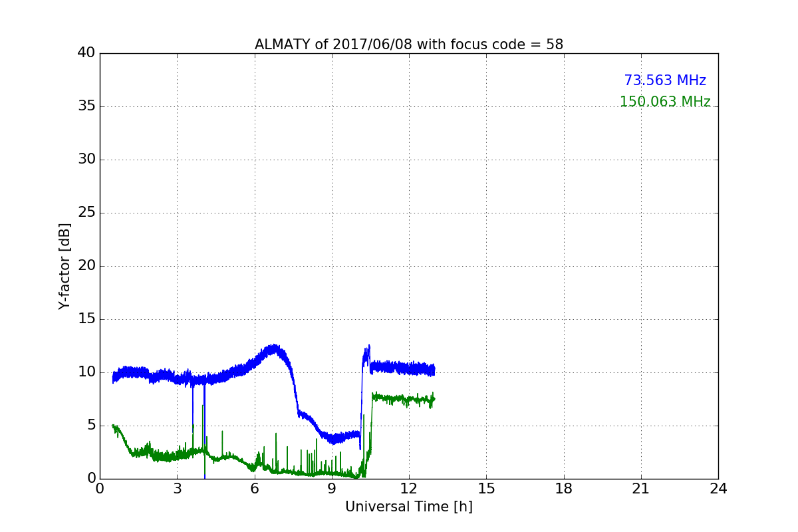
Task: Click x-axis tick label 15
Action: (486, 488)
